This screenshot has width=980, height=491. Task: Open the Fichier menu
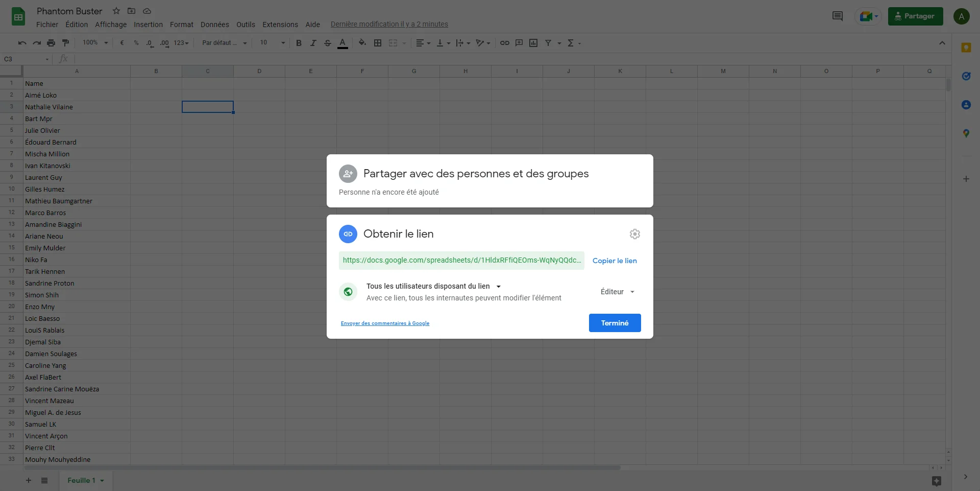tap(47, 25)
